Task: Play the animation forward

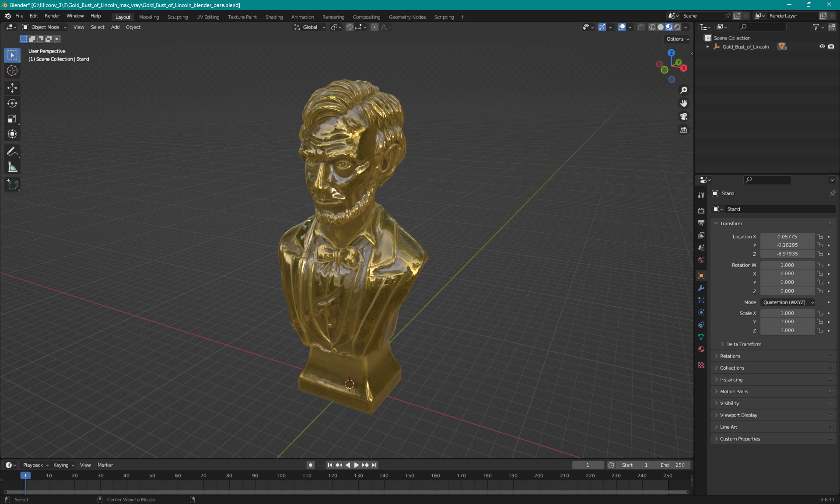Action: [x=356, y=465]
